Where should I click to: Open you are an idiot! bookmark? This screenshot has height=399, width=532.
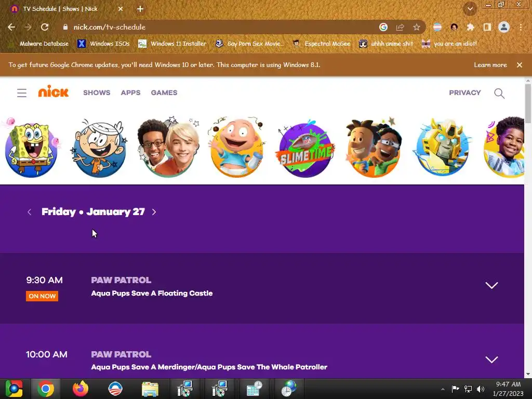pyautogui.click(x=449, y=44)
